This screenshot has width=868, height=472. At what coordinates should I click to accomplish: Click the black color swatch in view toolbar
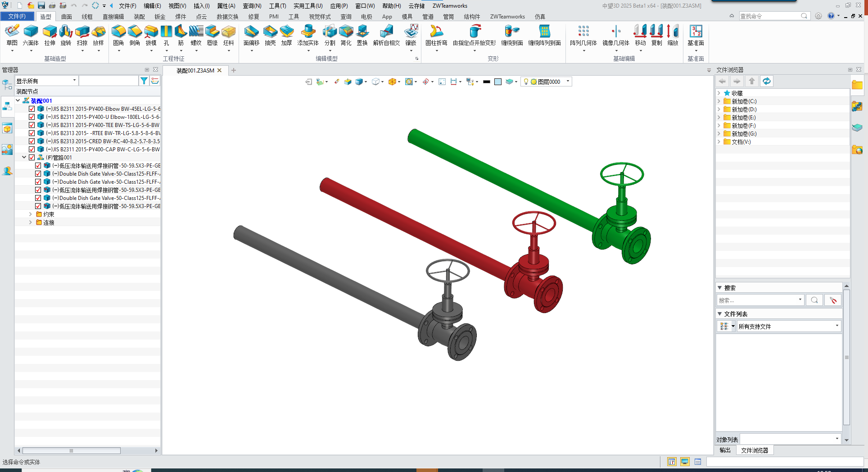pyautogui.click(x=486, y=82)
